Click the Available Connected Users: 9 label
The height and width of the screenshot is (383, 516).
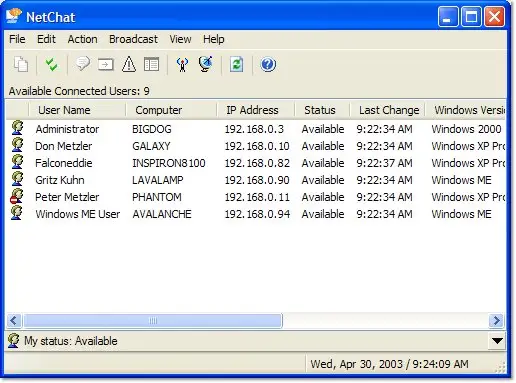coord(79,91)
